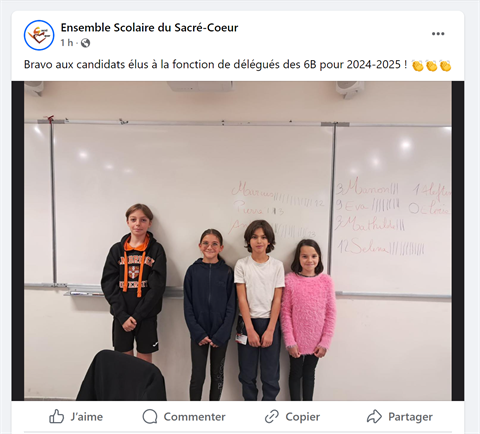
Task: Click the Ensemble Scolaire profile picture
Action: 39,35
